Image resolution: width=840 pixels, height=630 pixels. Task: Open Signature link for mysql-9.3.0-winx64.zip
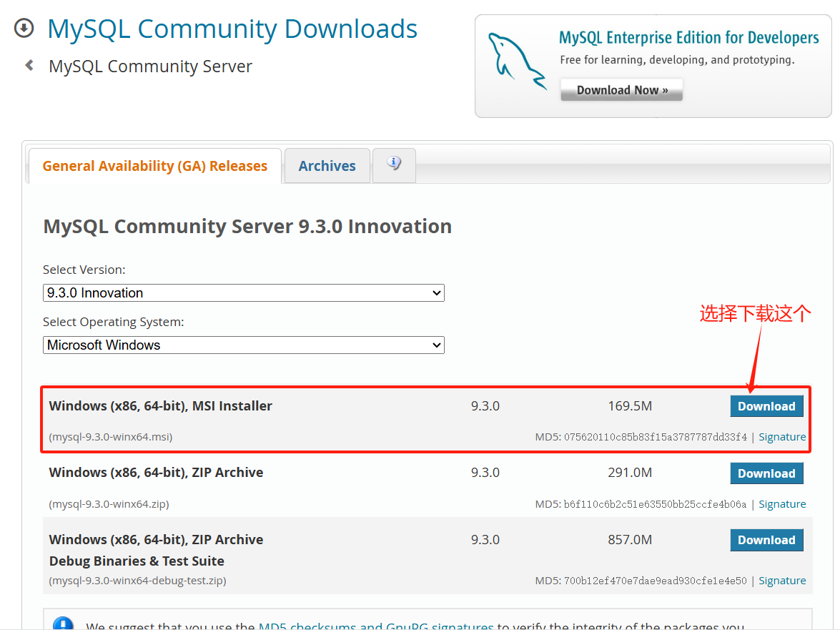(782, 504)
